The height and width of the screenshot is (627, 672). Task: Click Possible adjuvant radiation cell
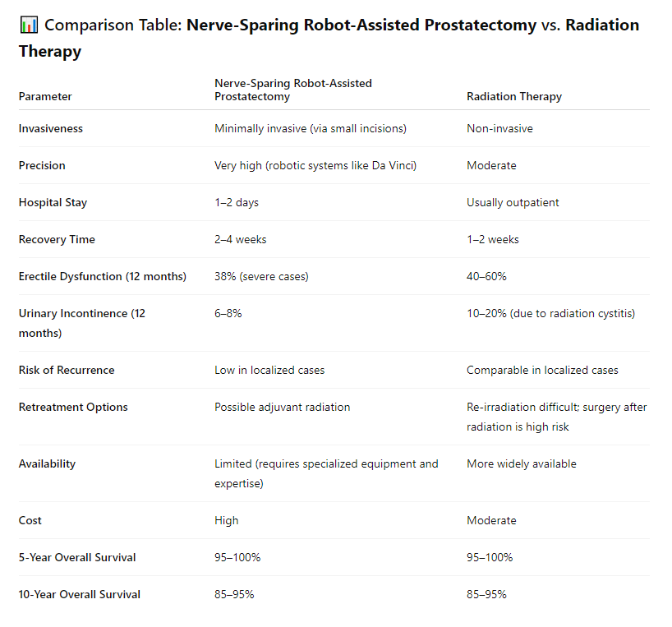(282, 407)
